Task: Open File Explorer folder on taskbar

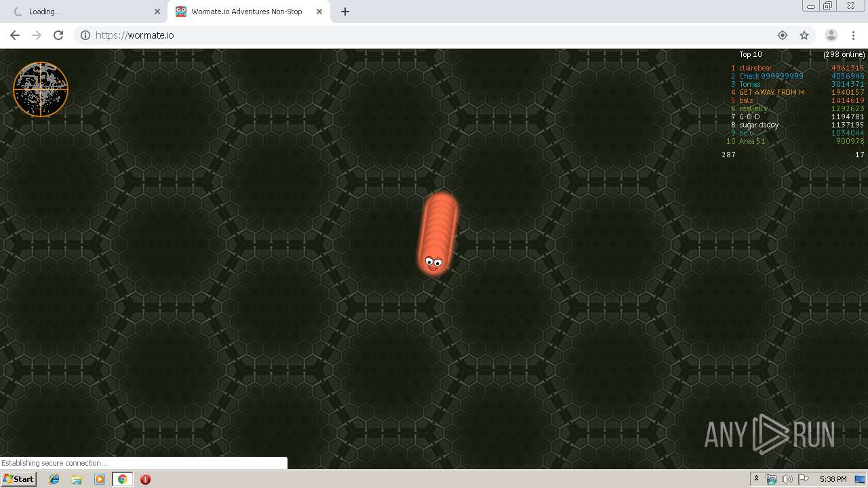Action: click(x=77, y=479)
